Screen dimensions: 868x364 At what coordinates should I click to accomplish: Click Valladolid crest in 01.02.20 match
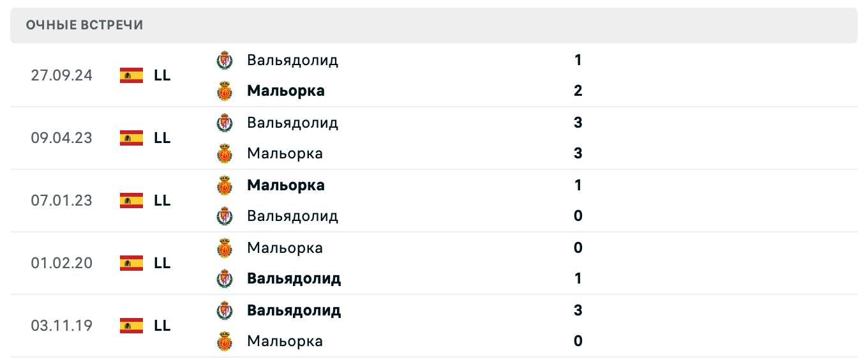[x=225, y=278]
